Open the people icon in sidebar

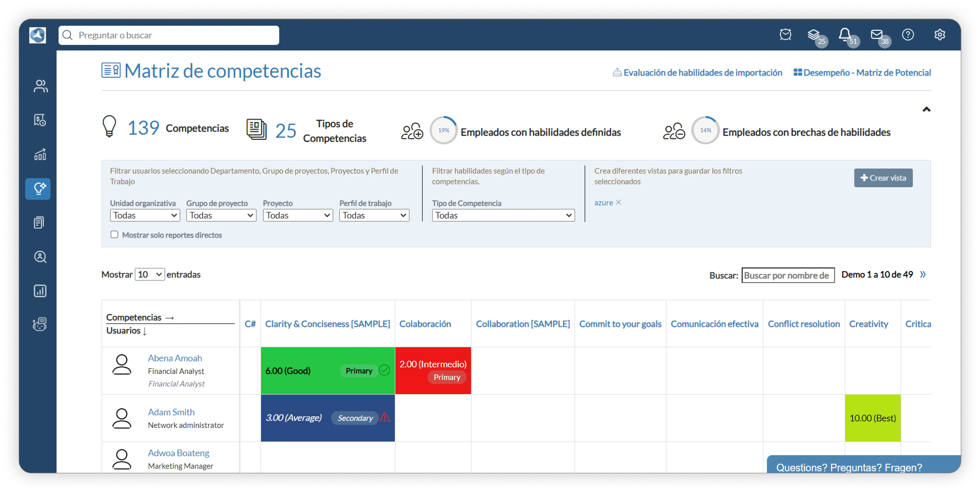(x=40, y=86)
